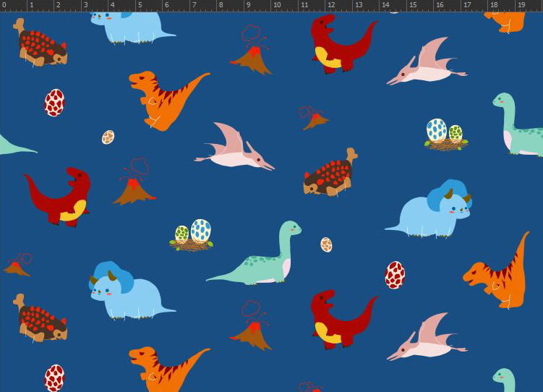Select the fully visible green long-neck dinosaur
Viewport: 543px width, 392px height.
coord(254,253)
